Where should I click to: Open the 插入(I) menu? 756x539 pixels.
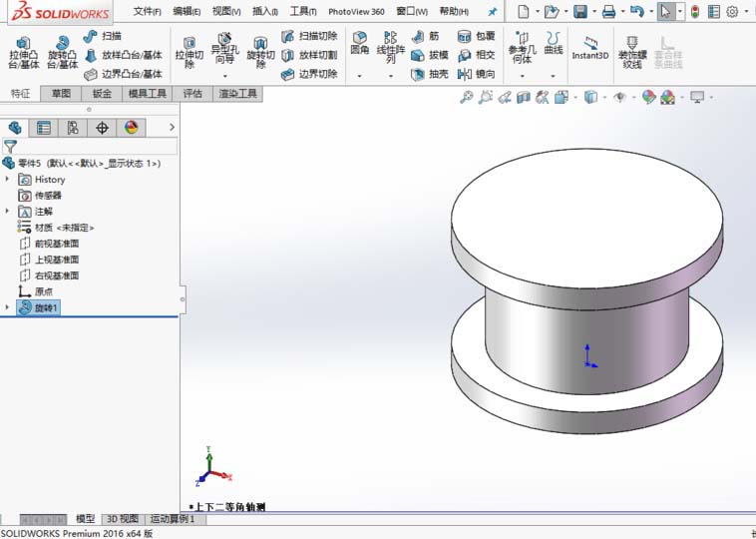265,11
